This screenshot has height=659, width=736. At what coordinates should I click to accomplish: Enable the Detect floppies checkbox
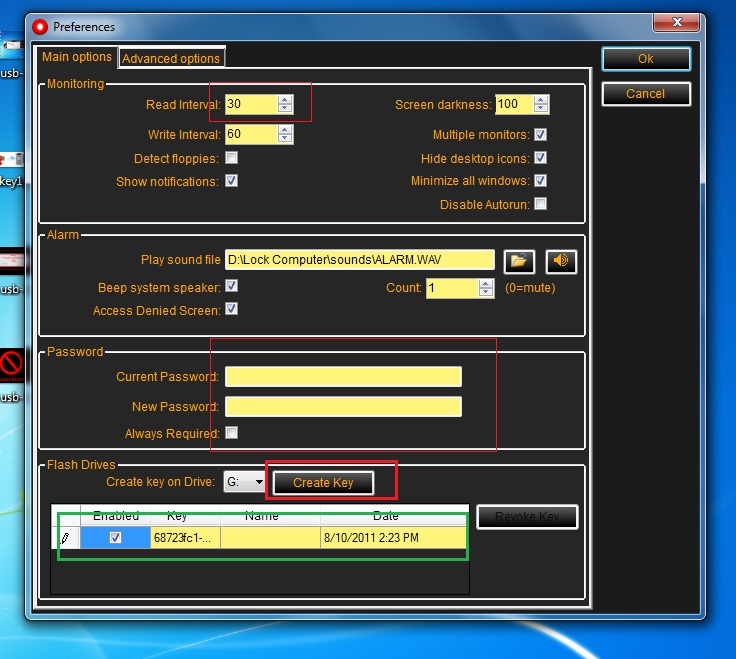(231, 158)
